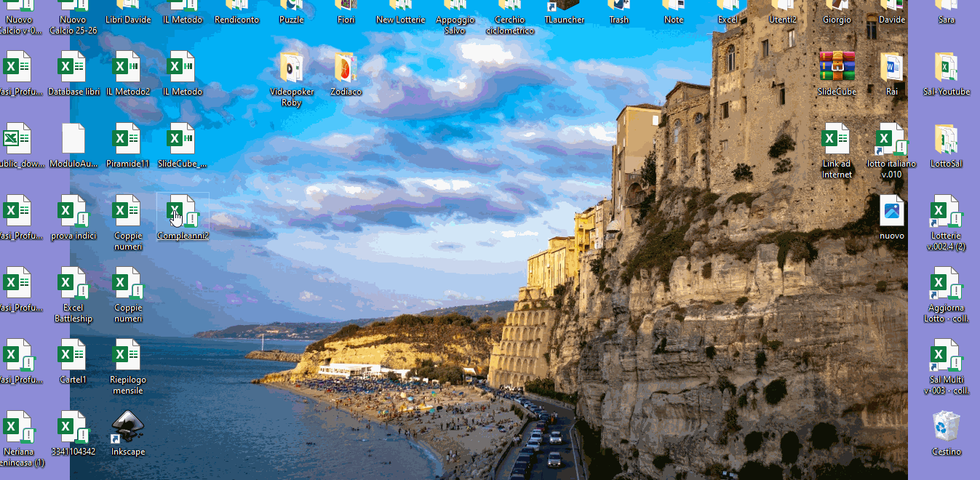Viewport: 980px width, 480px height.
Task: Click the Rendiconto folder label
Action: [x=237, y=20]
